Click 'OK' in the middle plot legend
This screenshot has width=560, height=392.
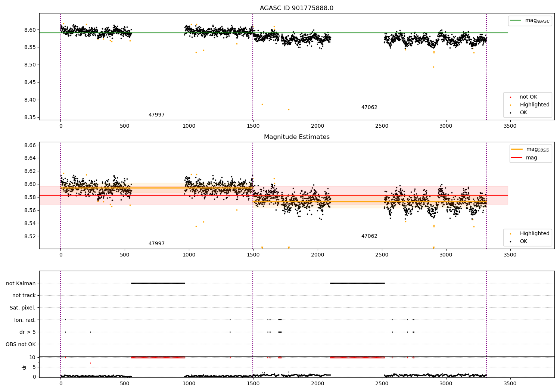pyautogui.click(x=523, y=242)
